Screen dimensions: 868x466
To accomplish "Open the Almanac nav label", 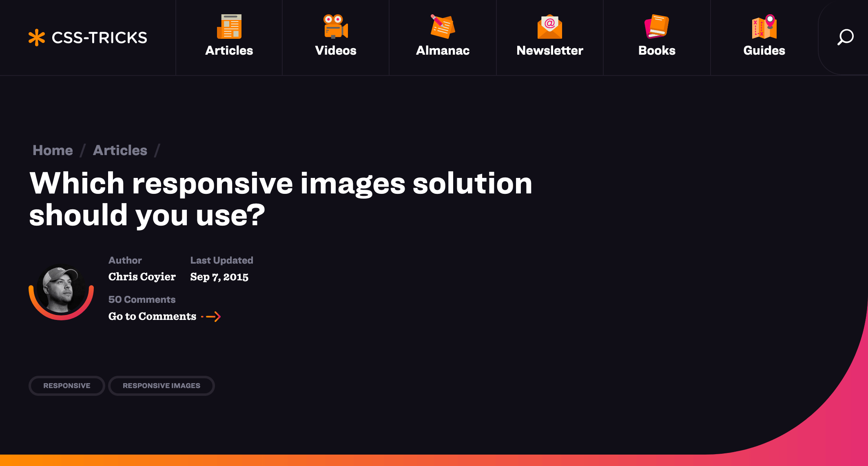I will pyautogui.click(x=443, y=50).
